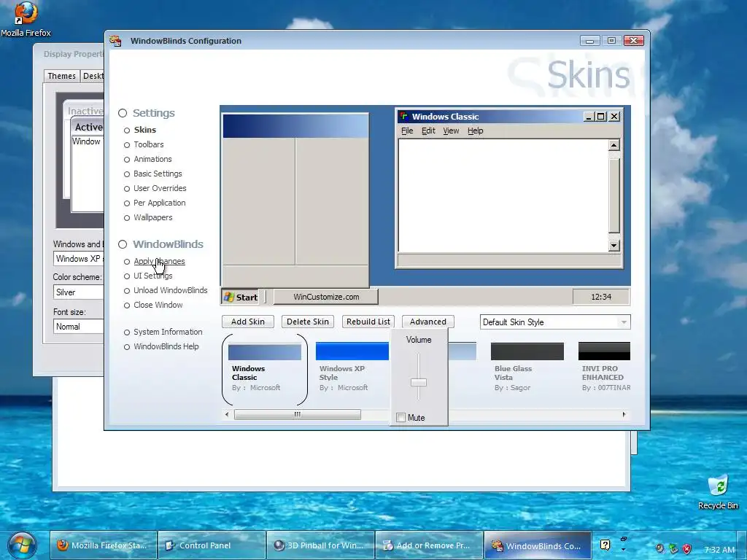The width and height of the screenshot is (747, 560).
Task: Click Apply changes link
Action: tap(159, 262)
